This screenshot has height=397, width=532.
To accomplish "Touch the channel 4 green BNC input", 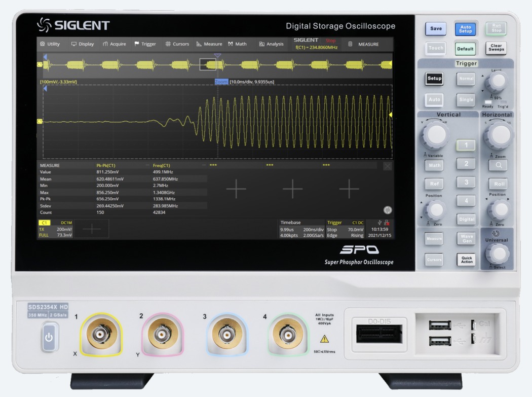I will pyautogui.click(x=288, y=335).
